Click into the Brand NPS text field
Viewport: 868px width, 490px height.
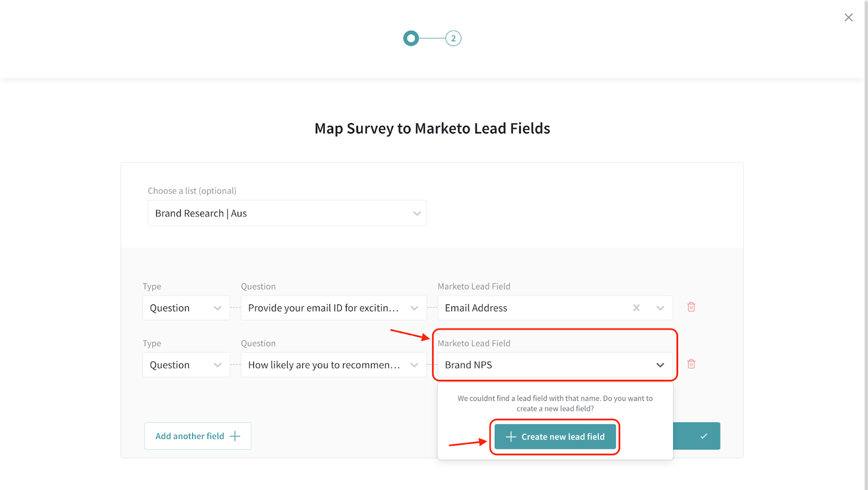[542, 365]
